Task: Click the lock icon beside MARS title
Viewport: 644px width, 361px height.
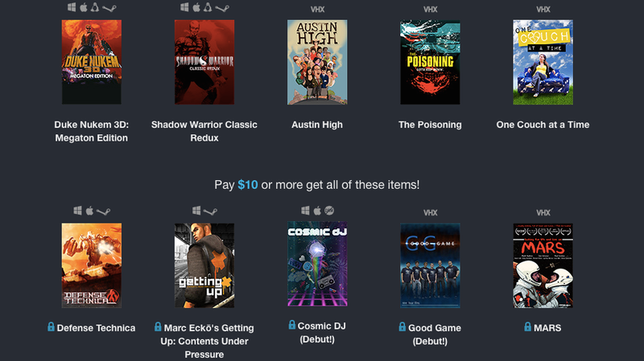Action: coord(528,327)
